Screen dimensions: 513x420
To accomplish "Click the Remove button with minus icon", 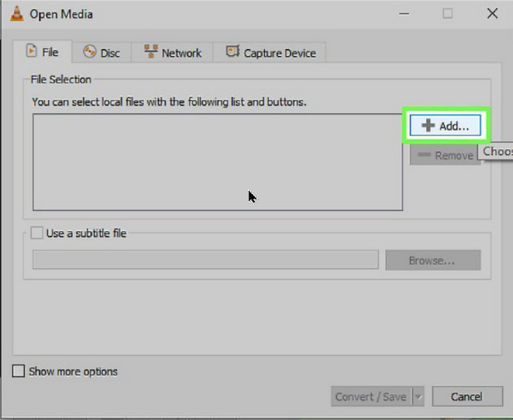I will click(445, 155).
